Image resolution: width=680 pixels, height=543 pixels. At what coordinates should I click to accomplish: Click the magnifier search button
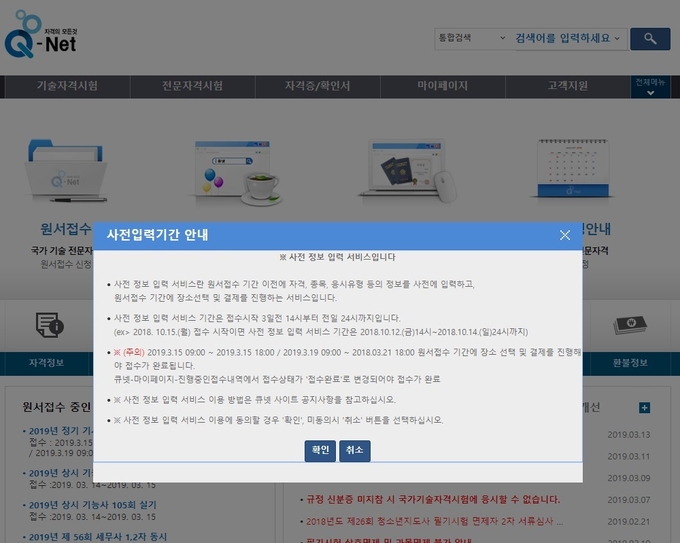[x=650, y=39]
